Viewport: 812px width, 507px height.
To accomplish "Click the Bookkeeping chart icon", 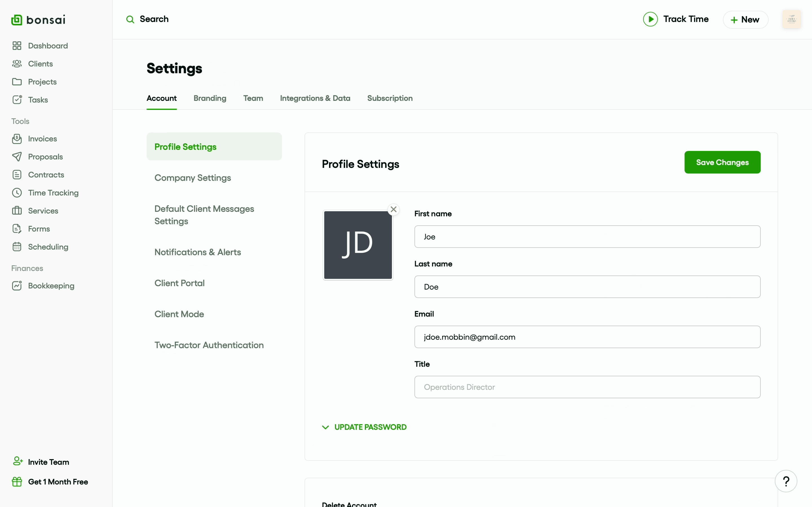I will click(17, 286).
